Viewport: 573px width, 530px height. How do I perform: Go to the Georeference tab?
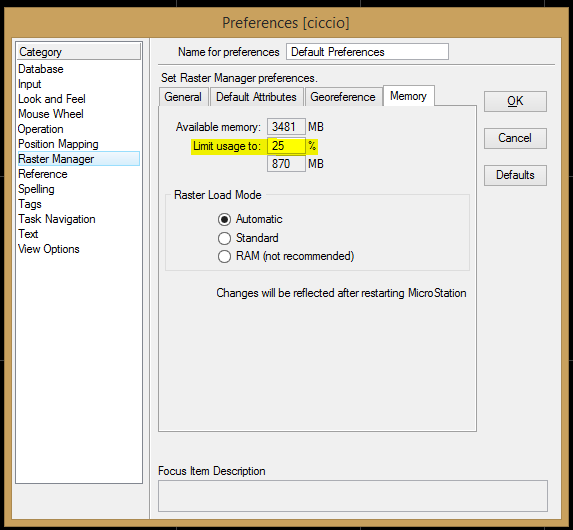[343, 97]
